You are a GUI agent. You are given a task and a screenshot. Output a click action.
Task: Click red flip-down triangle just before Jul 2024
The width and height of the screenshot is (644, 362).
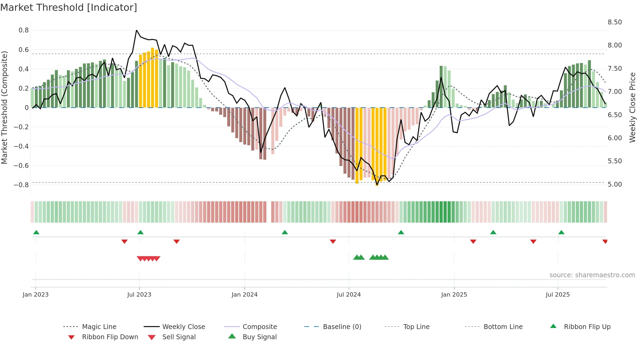tap(333, 242)
